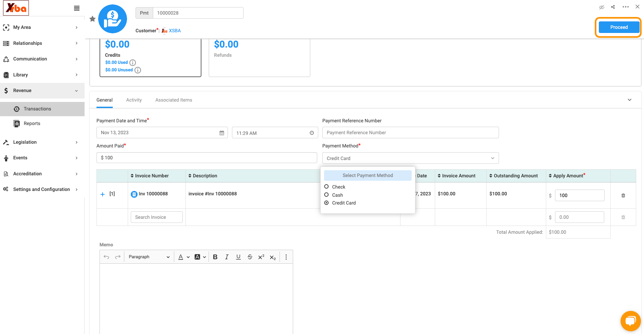Delete the Inv 10000088 row with trash icon
The image size is (644, 334).
[623, 195]
